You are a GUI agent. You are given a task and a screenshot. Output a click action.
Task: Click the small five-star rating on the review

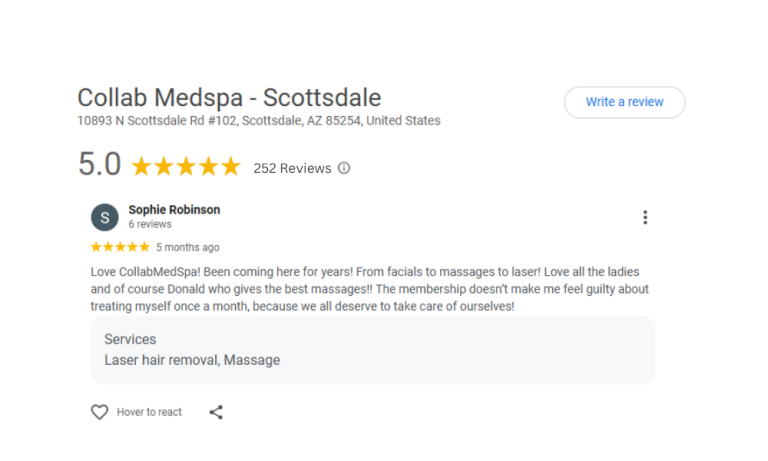point(120,247)
